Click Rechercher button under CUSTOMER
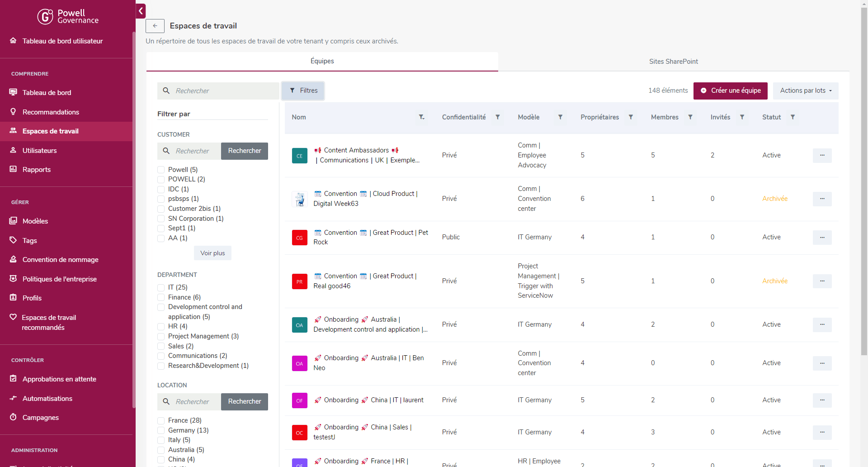 click(245, 151)
